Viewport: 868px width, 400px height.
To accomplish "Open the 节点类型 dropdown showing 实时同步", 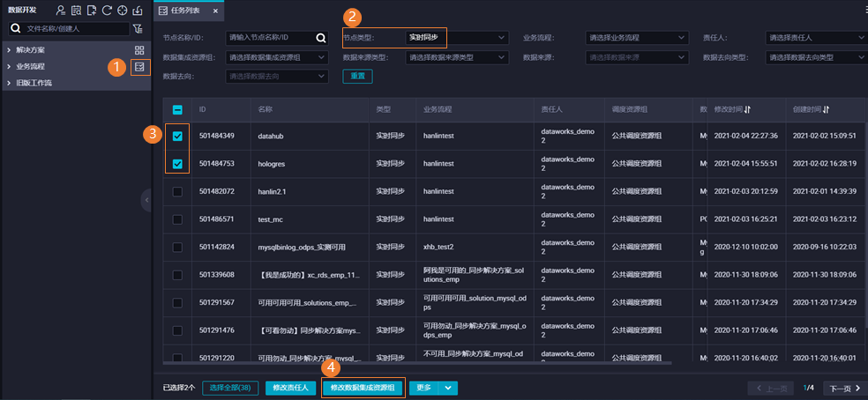I will (x=457, y=38).
